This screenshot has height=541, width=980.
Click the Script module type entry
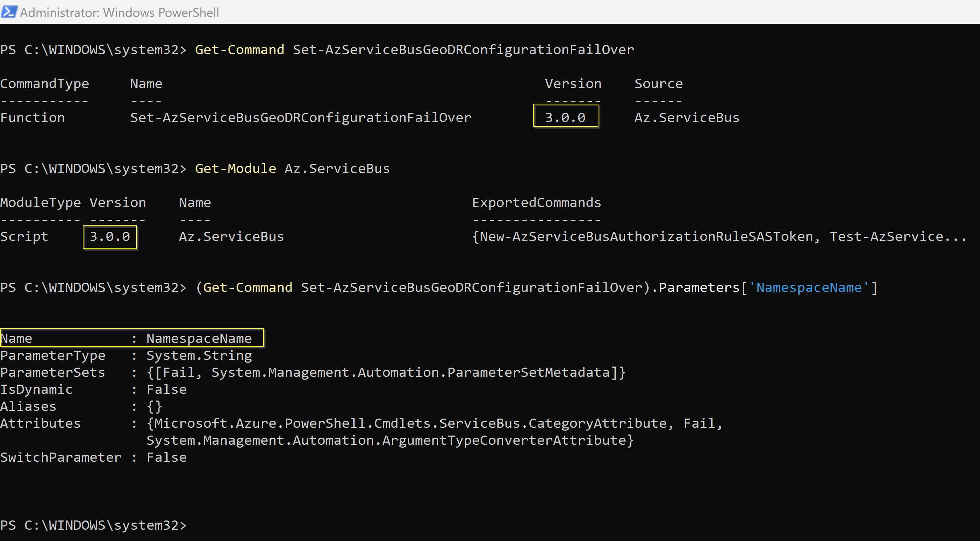pos(24,236)
